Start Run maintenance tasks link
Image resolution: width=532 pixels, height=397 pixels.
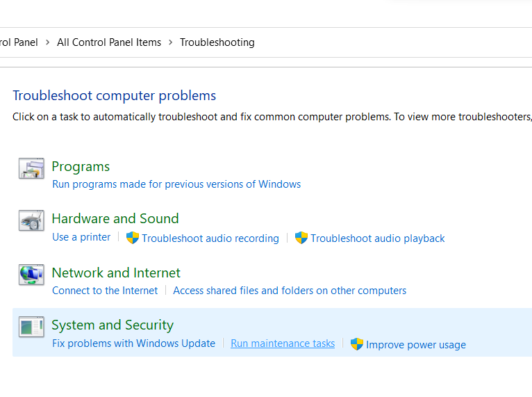[x=283, y=343]
